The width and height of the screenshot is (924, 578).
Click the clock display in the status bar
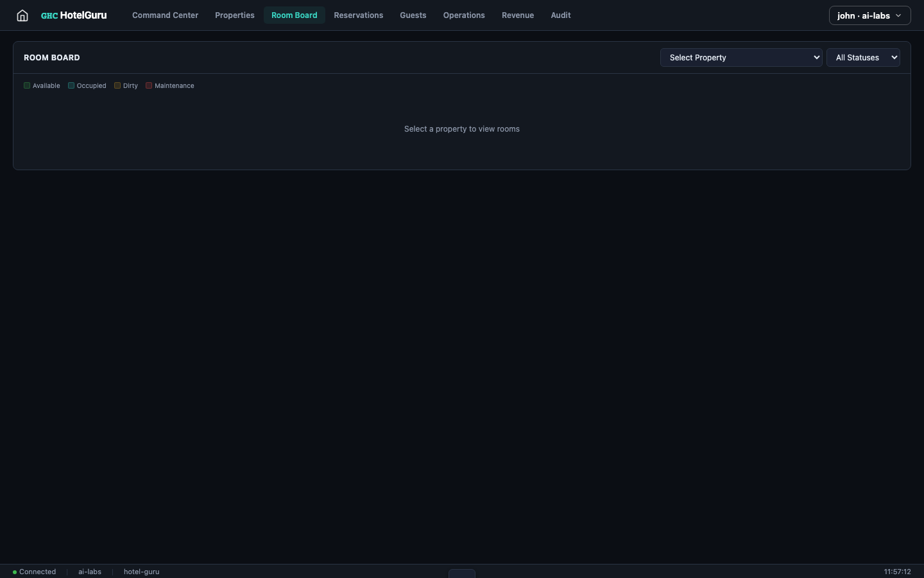coord(897,572)
